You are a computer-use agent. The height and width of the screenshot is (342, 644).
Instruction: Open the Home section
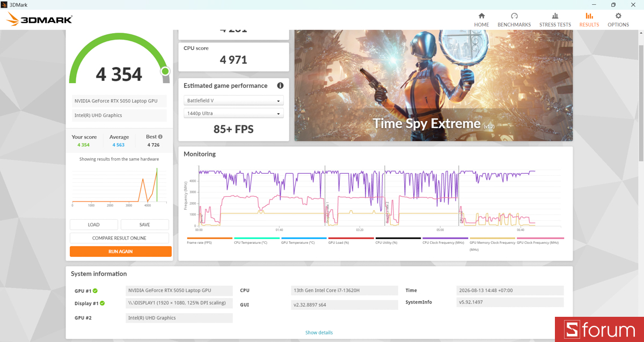[x=481, y=20]
